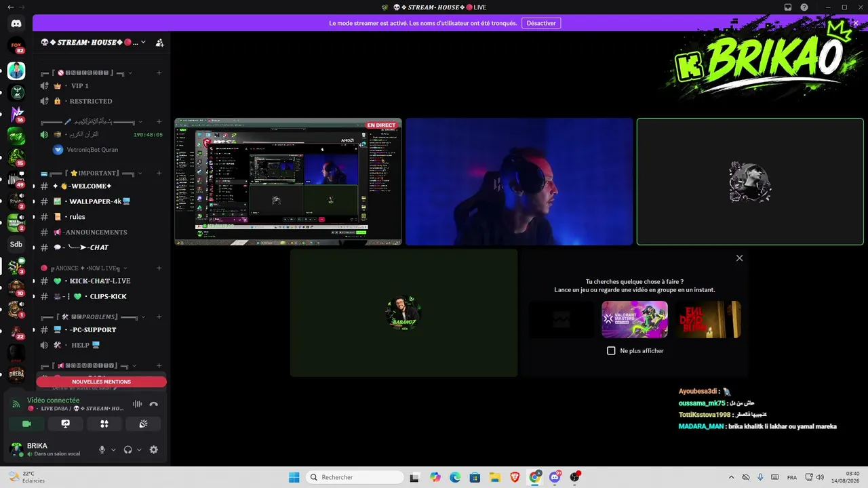Open OBS Studio from taskbar
This screenshot has height=488, width=868.
coord(575,477)
